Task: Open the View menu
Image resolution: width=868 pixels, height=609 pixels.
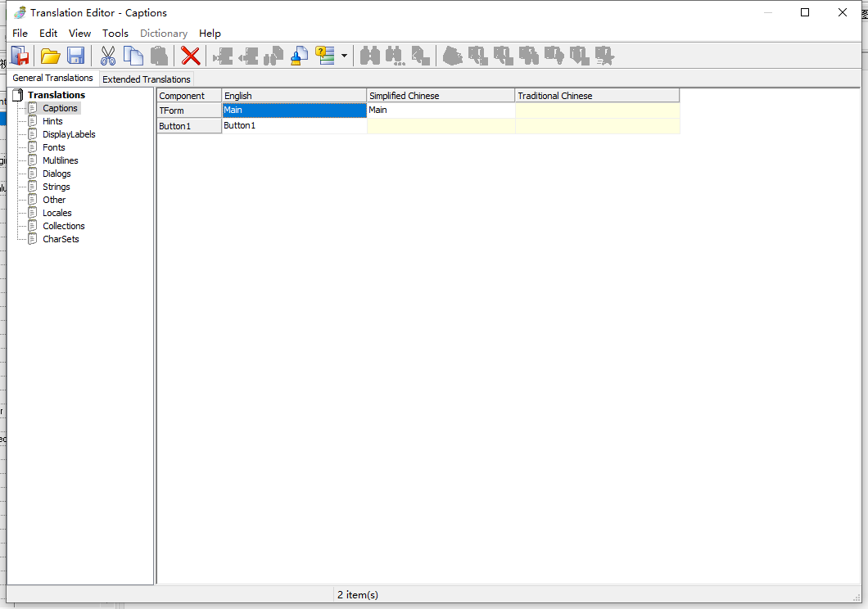Action: click(x=79, y=34)
